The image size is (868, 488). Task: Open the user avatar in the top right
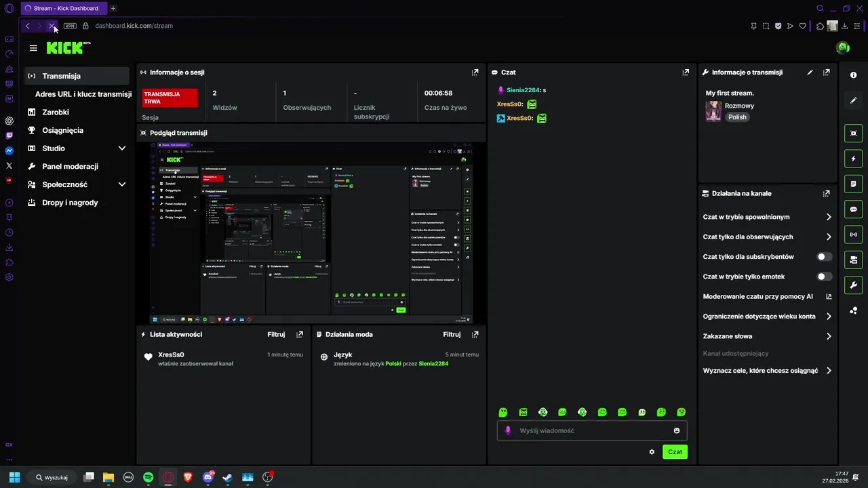click(x=843, y=48)
